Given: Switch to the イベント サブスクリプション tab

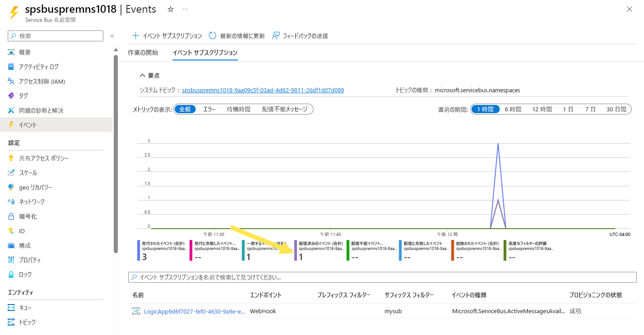Looking at the screenshot, I should coord(205,53).
